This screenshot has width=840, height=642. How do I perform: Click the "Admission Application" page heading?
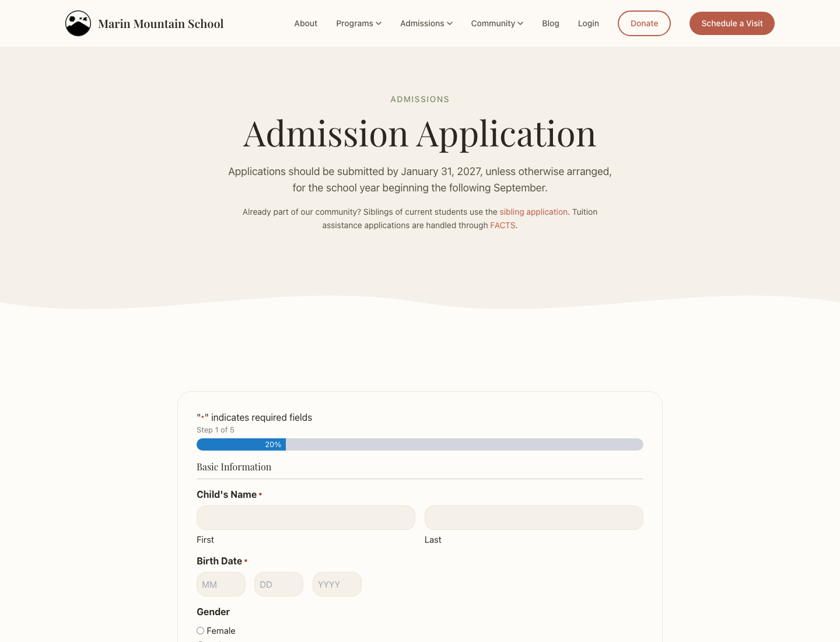point(420,134)
